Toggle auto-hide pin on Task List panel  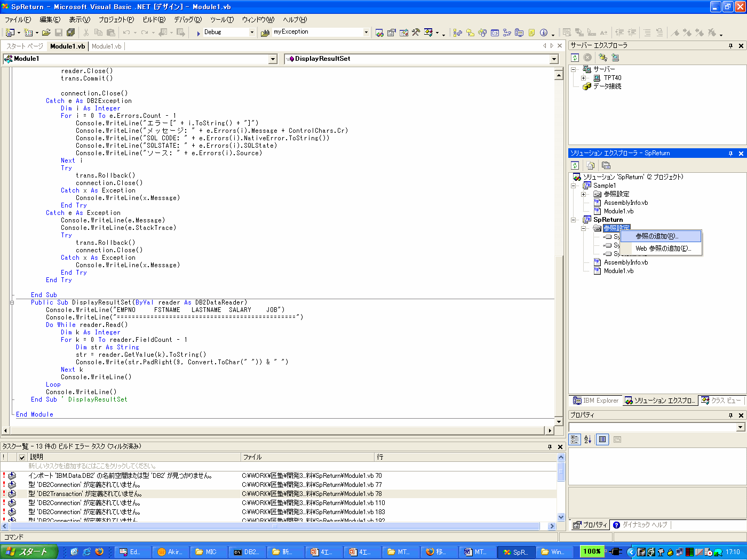click(x=550, y=447)
